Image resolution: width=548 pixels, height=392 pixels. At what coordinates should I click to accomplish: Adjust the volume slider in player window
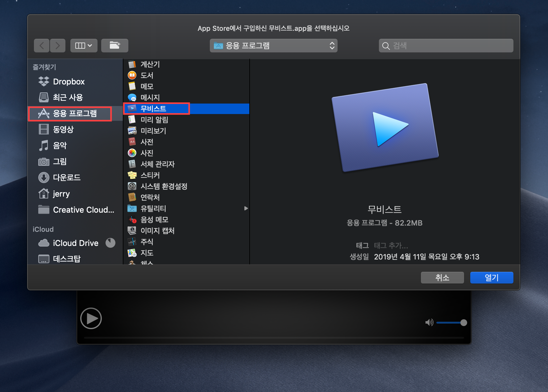click(452, 323)
